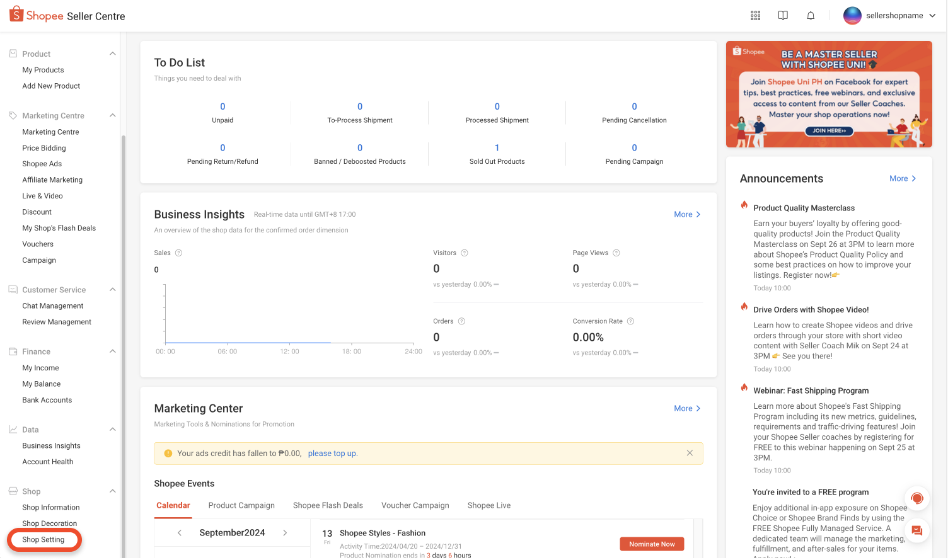
Task: Open the apps grid icon in header
Action: (755, 15)
